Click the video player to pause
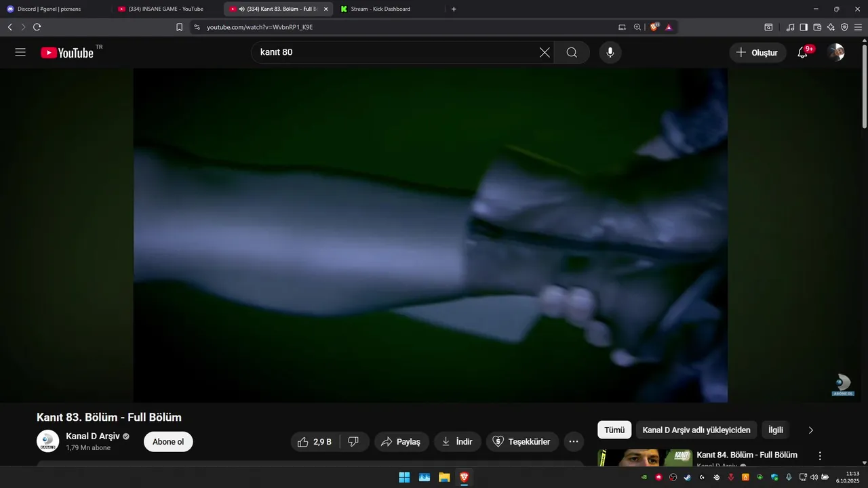Screen dimensions: 868x488 point(431,235)
